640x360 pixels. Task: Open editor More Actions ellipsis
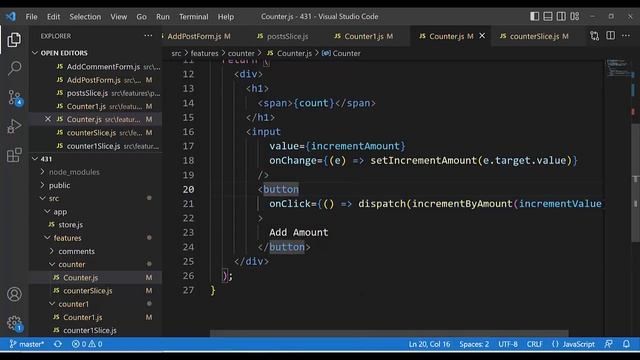626,36
